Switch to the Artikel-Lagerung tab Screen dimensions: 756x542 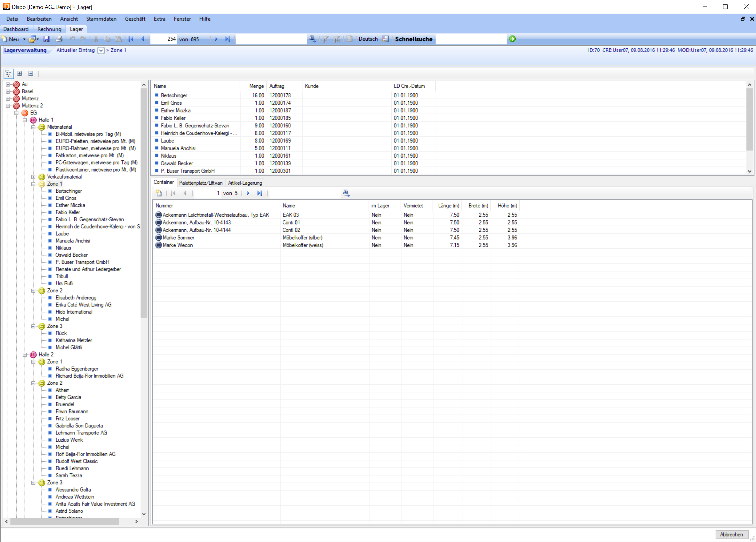(x=245, y=183)
